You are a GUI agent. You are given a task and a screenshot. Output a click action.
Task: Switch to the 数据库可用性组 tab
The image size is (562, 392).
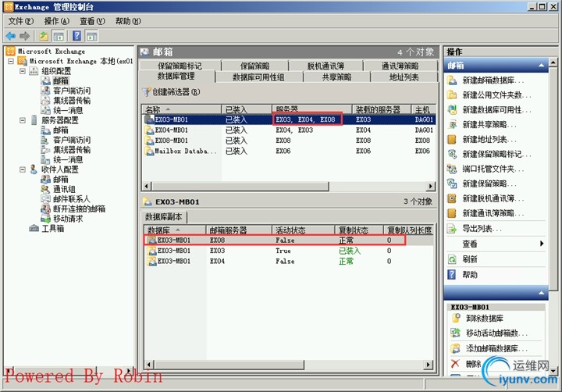pos(258,77)
